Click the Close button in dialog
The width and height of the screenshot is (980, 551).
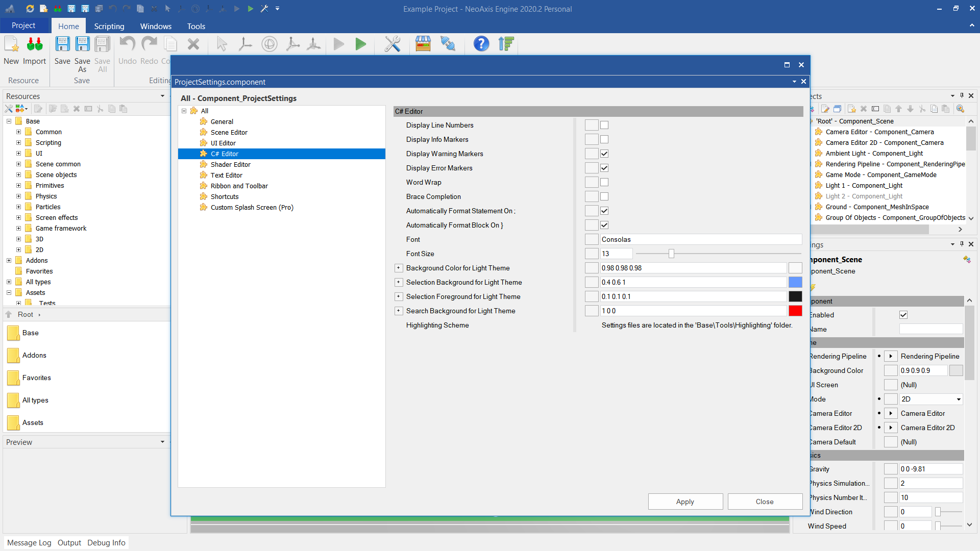pos(764,502)
